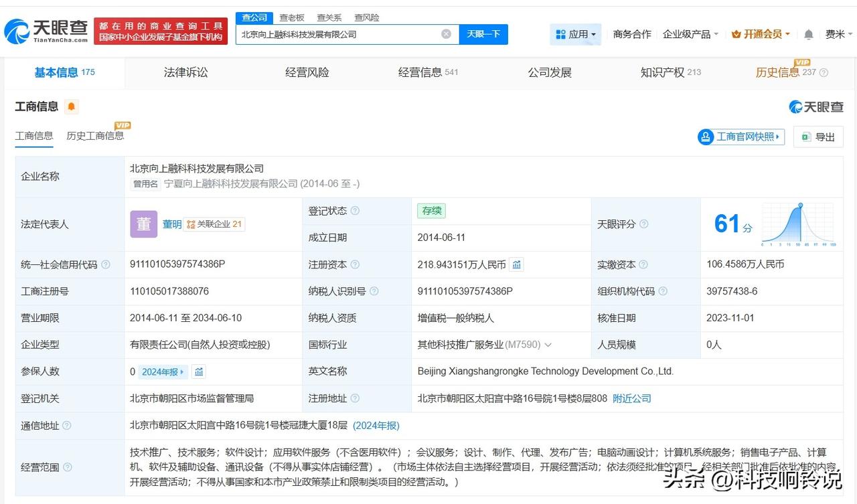The width and height of the screenshot is (857, 504).
Task: Open the 商务合作 link in header
Action: (632, 34)
